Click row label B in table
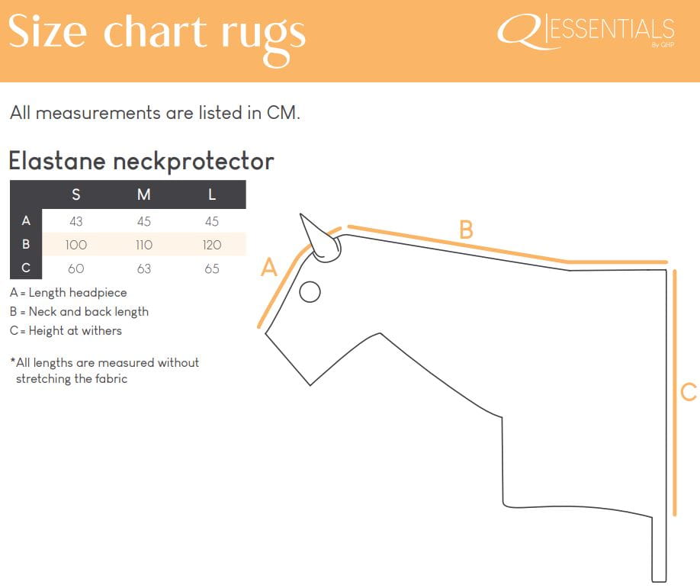This screenshot has height=588, width=700. point(26,244)
